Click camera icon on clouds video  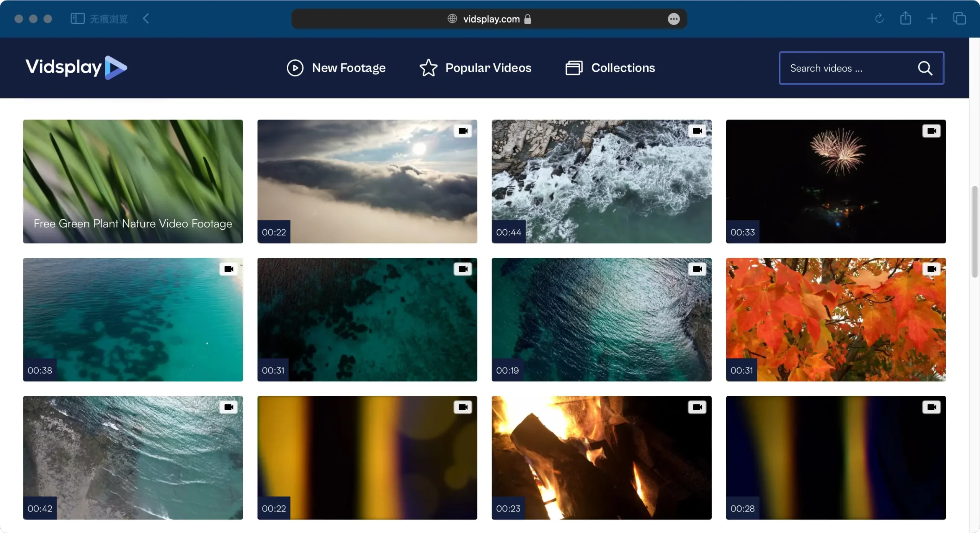pos(463,131)
